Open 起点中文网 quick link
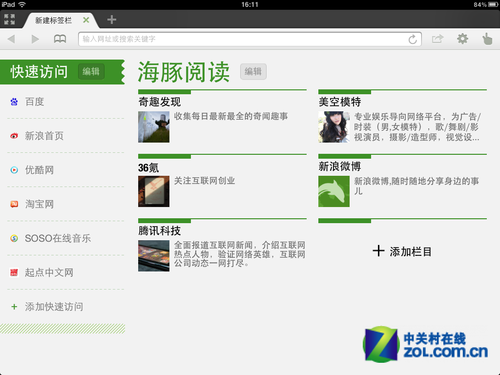Screen dimensions: 500x375 click(65, 272)
